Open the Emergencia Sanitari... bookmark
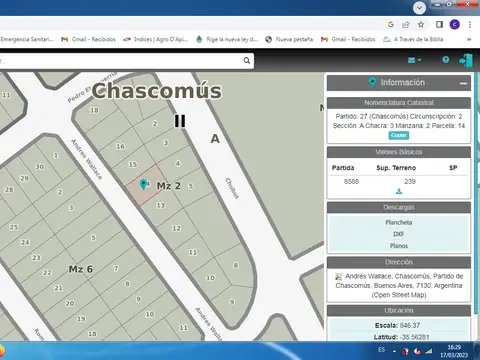The image size is (480, 360). [27, 39]
